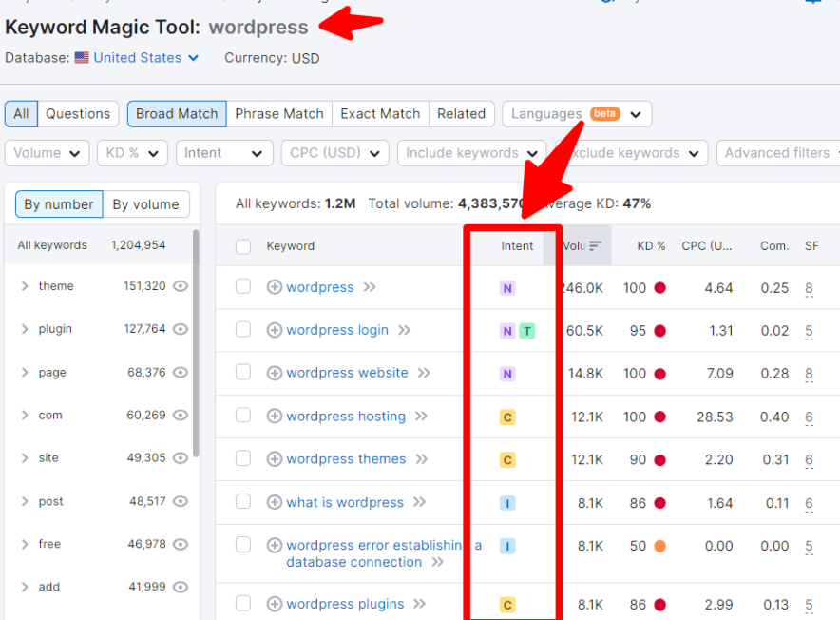Click the plus icon beside wordpress plugins
Viewport: 840px width, 620px height.
click(x=275, y=604)
